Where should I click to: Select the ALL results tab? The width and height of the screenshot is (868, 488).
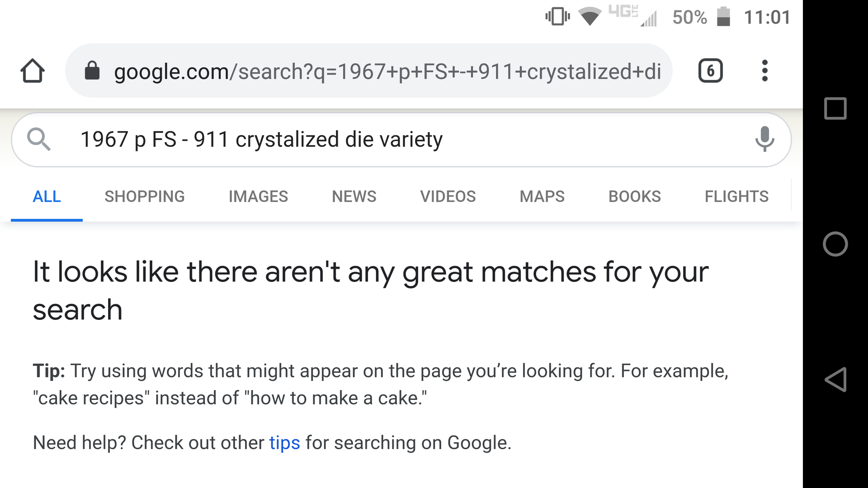47,197
